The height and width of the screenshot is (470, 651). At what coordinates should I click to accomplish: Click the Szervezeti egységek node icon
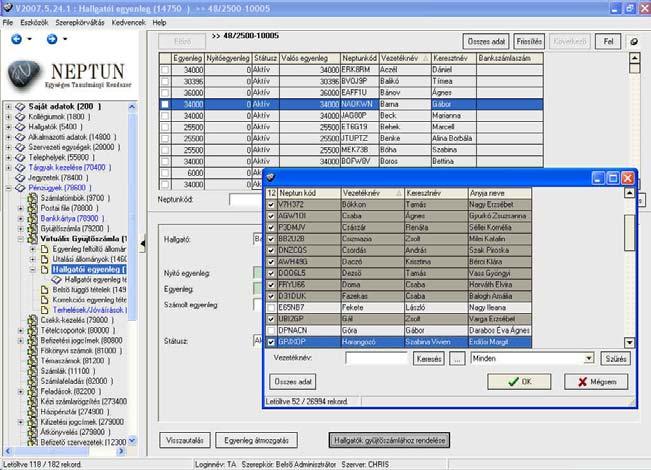click(20, 147)
